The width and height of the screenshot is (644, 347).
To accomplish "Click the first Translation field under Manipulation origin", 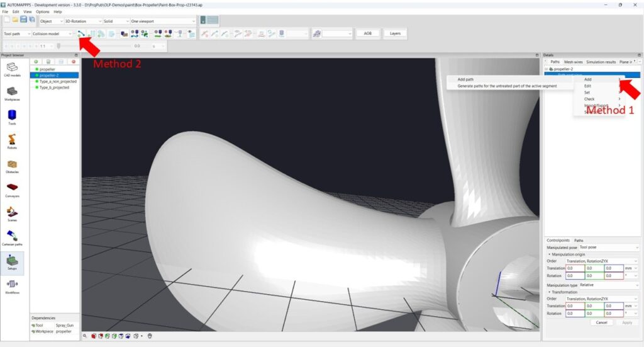I will pyautogui.click(x=575, y=268).
